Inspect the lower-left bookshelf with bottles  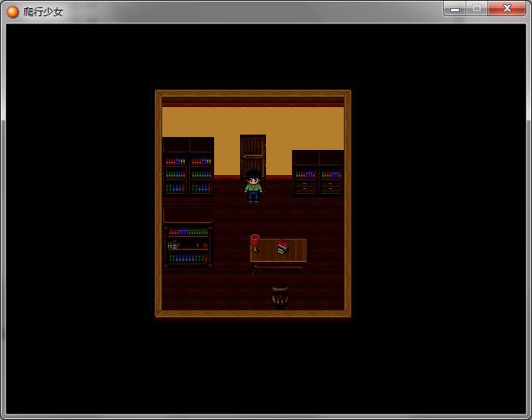point(188,238)
